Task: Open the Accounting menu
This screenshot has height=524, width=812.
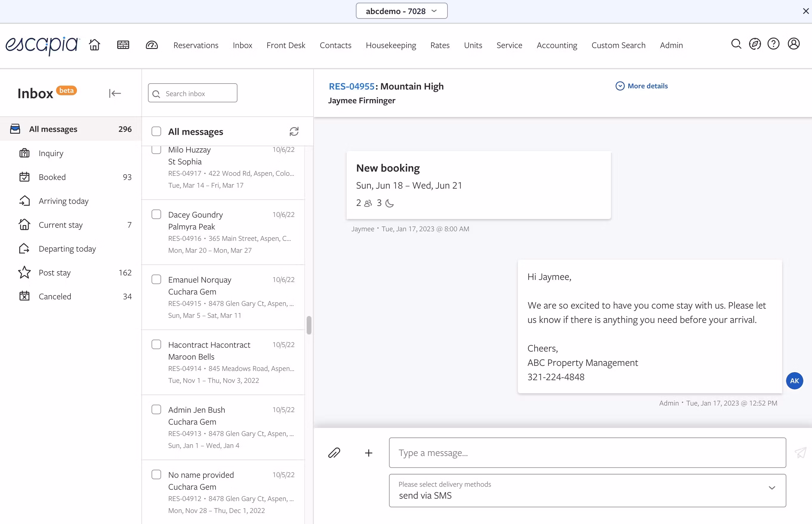Action: coord(557,45)
